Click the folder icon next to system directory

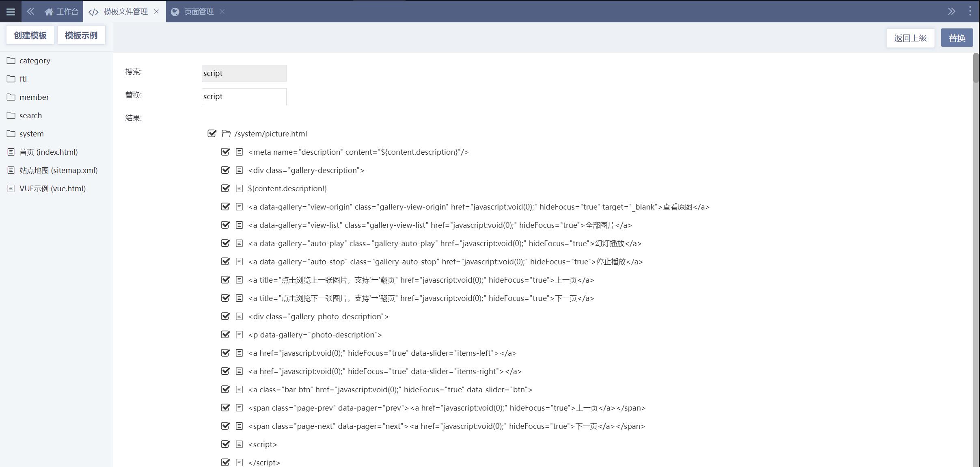[x=11, y=133]
